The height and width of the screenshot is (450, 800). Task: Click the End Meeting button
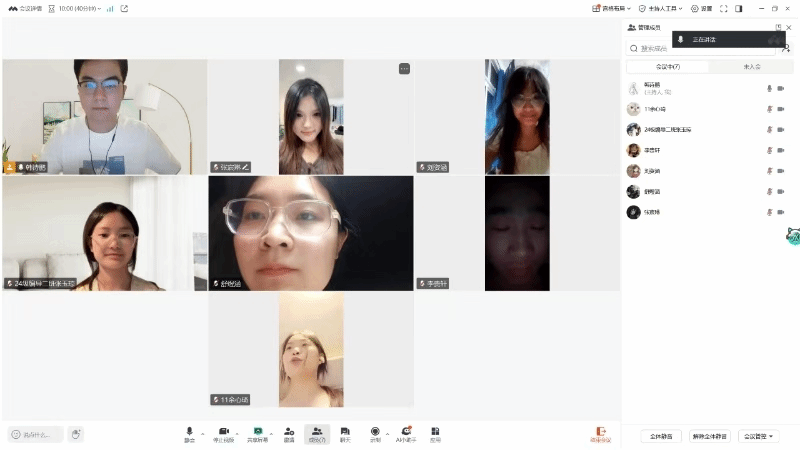(x=600, y=433)
